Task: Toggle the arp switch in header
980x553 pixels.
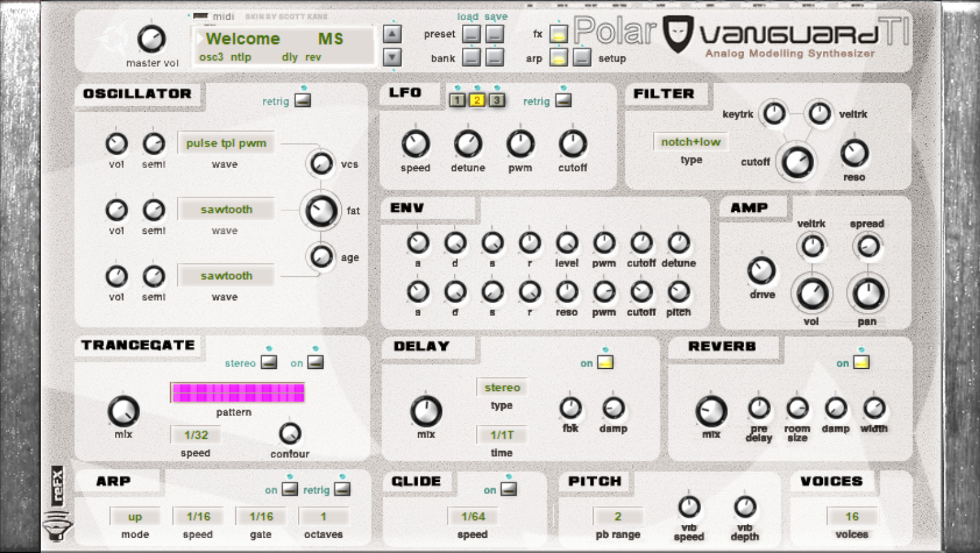Action: [x=558, y=58]
